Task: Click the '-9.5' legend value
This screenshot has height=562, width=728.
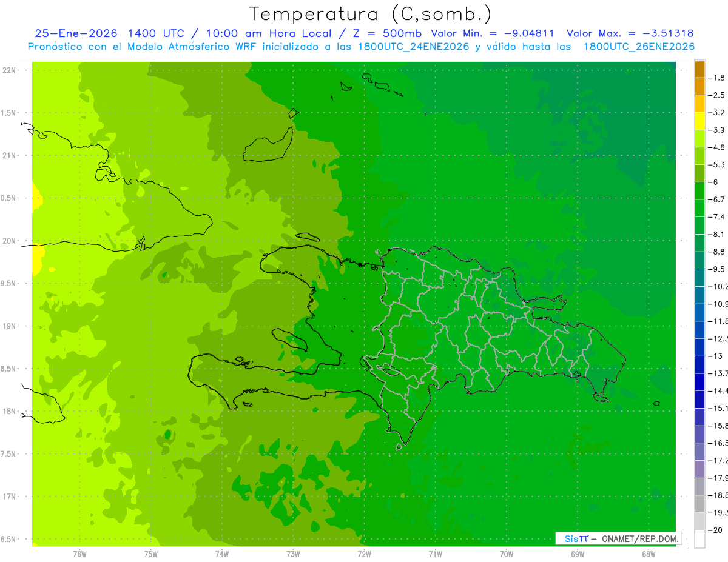Action: pyautogui.click(x=716, y=269)
